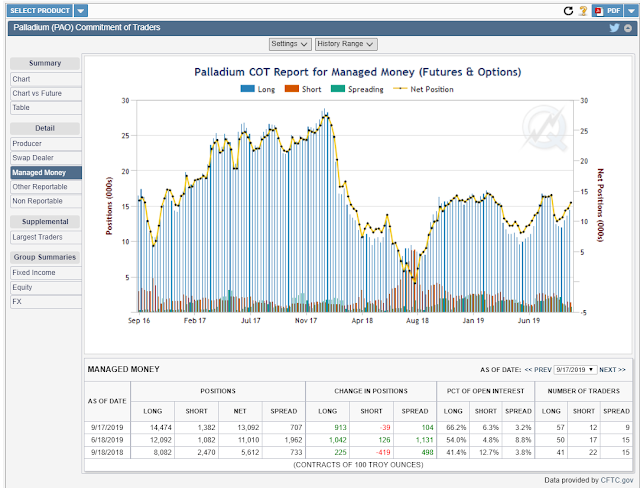The height and width of the screenshot is (488, 640).
Task: Click the Summary section header
Action: coord(45,63)
